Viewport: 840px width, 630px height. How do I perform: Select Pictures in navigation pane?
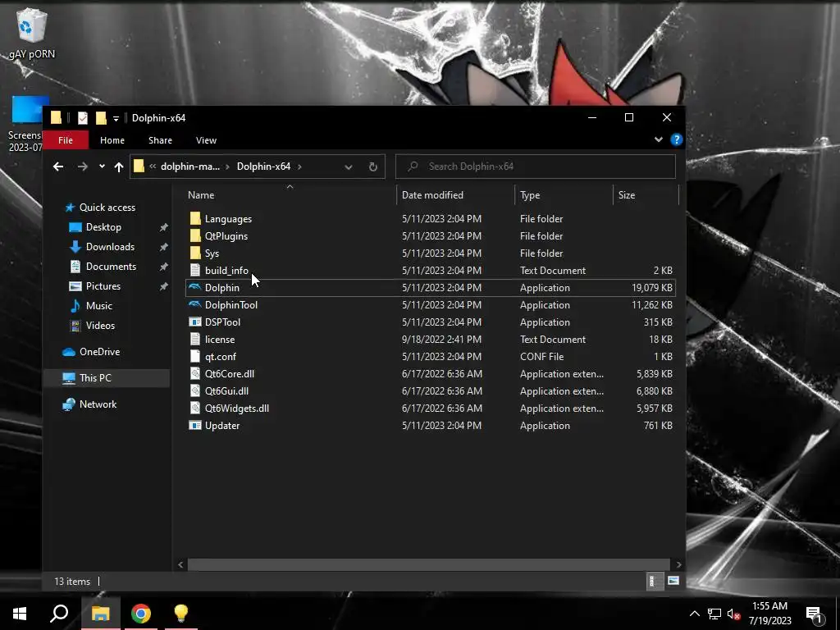tap(103, 286)
